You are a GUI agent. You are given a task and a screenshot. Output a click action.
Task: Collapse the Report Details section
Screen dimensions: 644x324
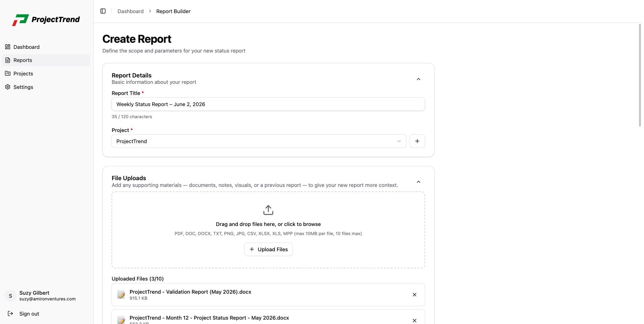tap(419, 79)
